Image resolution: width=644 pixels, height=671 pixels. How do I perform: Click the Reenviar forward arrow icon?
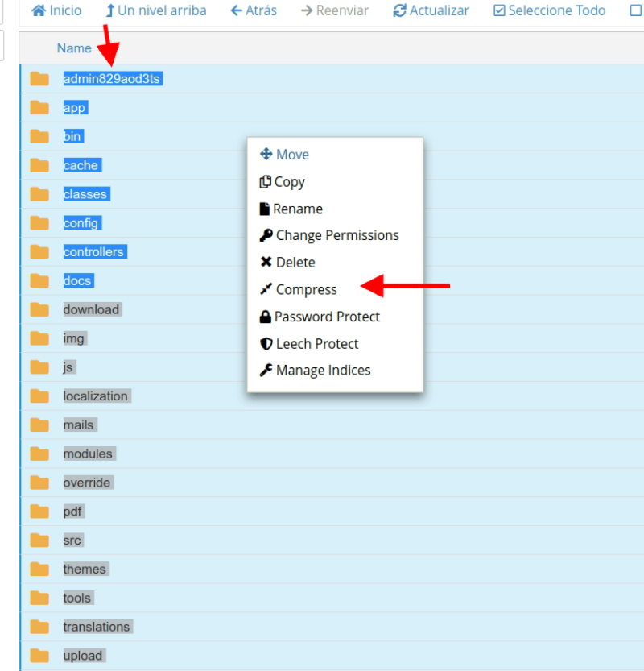(x=307, y=10)
